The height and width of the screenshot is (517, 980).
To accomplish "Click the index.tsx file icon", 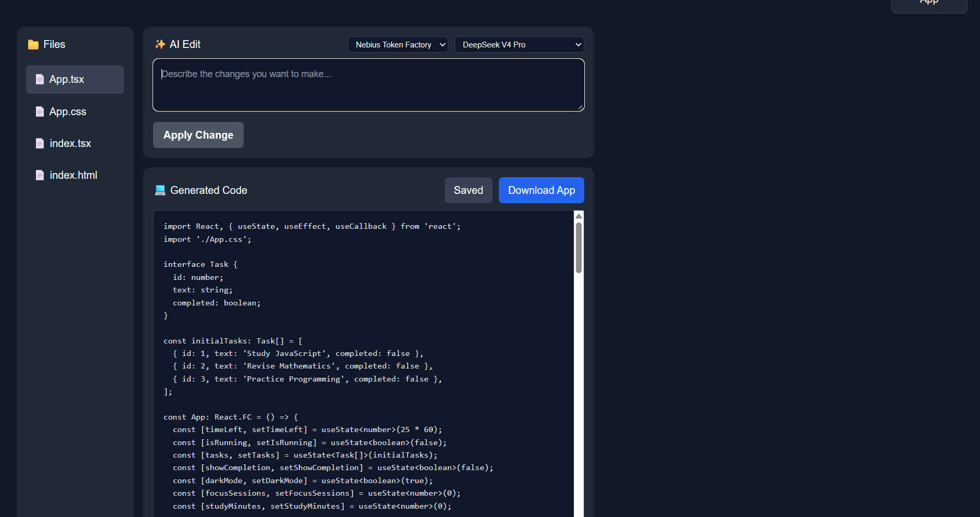I will click(x=40, y=143).
